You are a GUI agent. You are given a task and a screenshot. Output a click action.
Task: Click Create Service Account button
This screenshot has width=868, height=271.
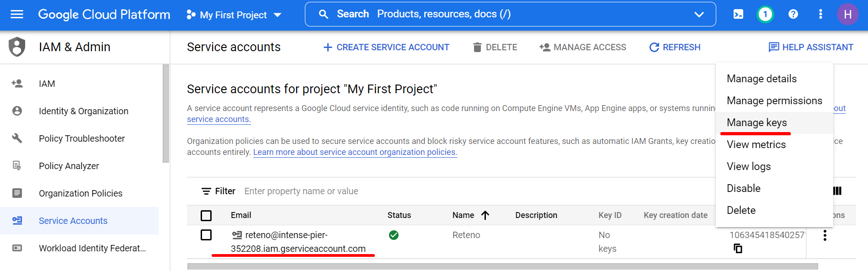386,47
